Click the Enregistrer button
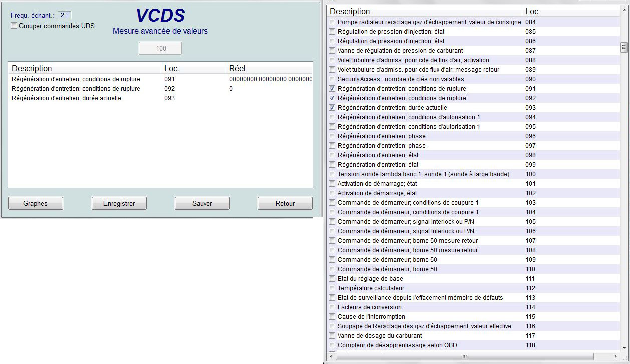This screenshot has width=630, height=364. [119, 203]
